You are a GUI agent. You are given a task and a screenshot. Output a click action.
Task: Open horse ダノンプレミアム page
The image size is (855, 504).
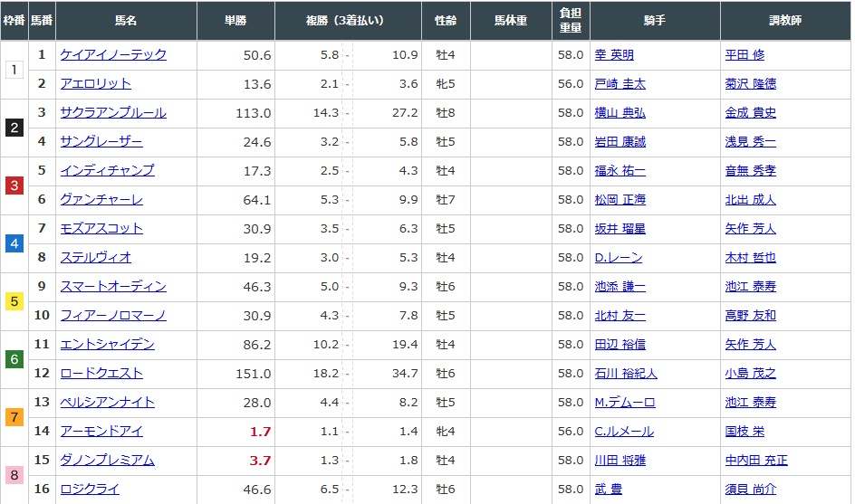point(107,461)
